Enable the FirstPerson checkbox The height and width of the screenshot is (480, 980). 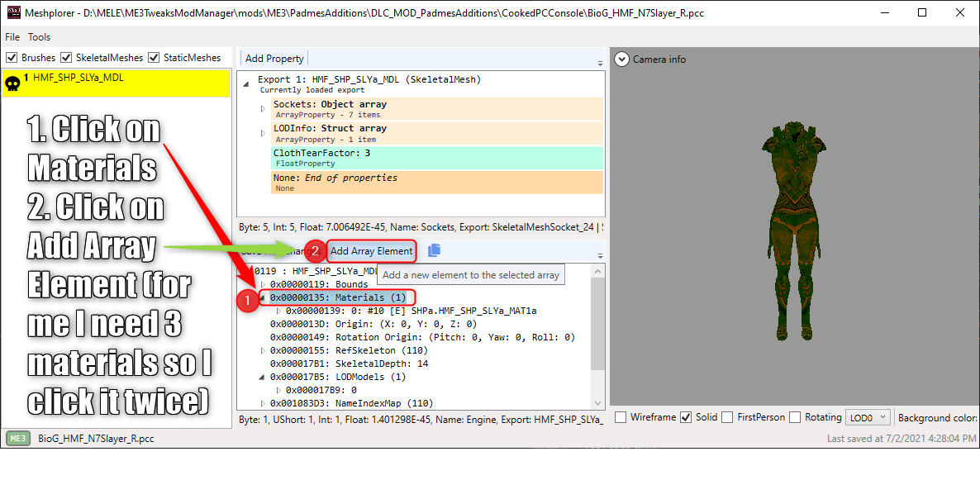click(727, 417)
